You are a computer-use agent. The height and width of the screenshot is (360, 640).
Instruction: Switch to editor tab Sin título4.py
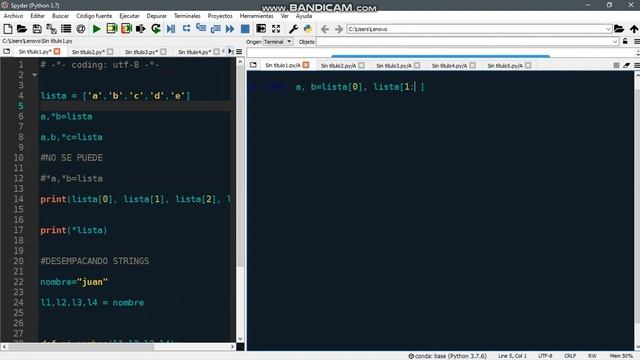(194, 52)
